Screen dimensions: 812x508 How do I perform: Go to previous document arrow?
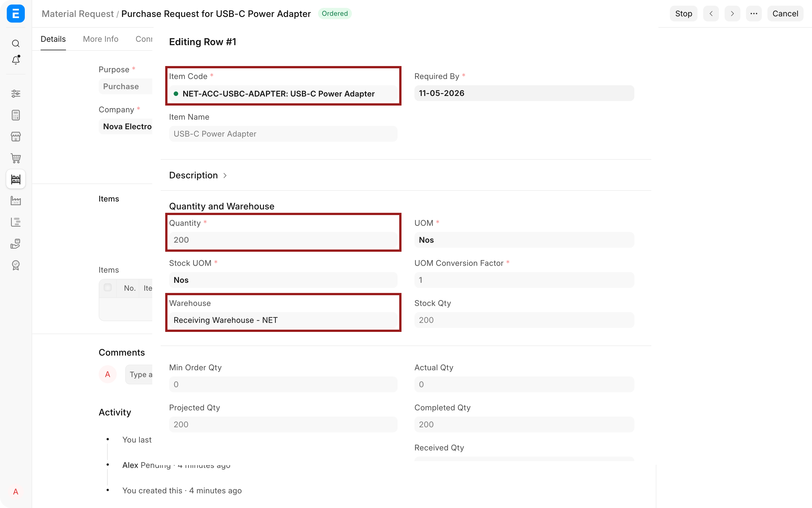[x=711, y=14]
